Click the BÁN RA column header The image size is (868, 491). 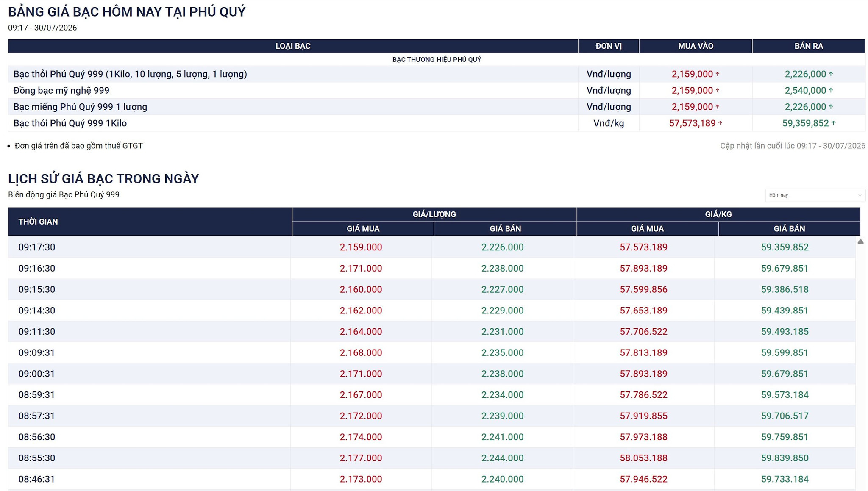809,46
